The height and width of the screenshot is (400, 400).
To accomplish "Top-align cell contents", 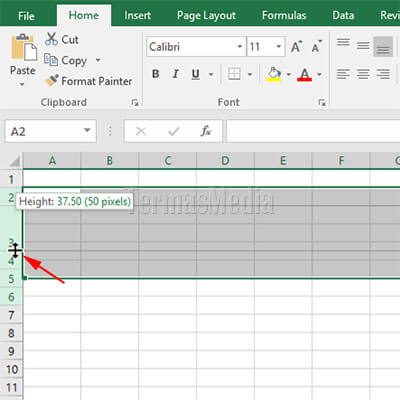I will click(343, 43).
